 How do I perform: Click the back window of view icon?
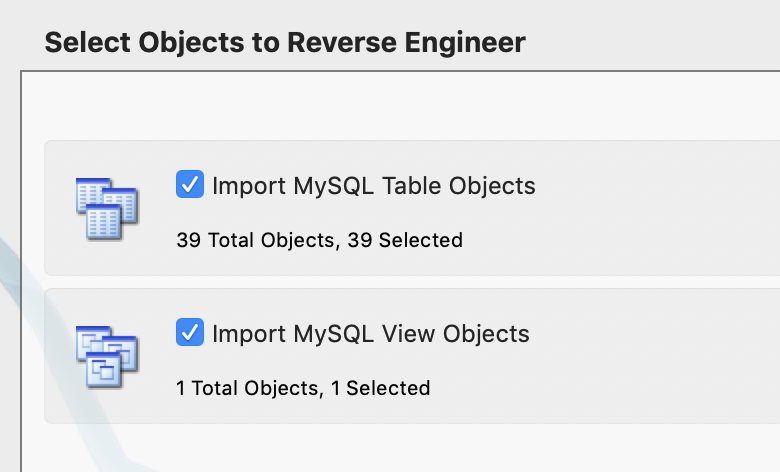click(x=92, y=338)
